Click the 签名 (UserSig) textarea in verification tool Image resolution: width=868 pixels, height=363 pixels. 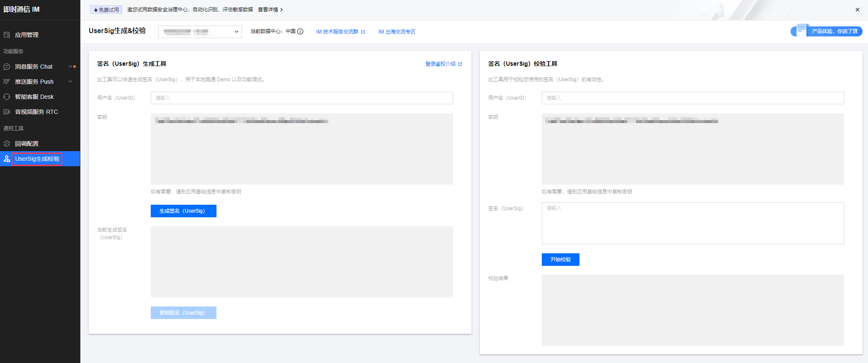coord(693,223)
